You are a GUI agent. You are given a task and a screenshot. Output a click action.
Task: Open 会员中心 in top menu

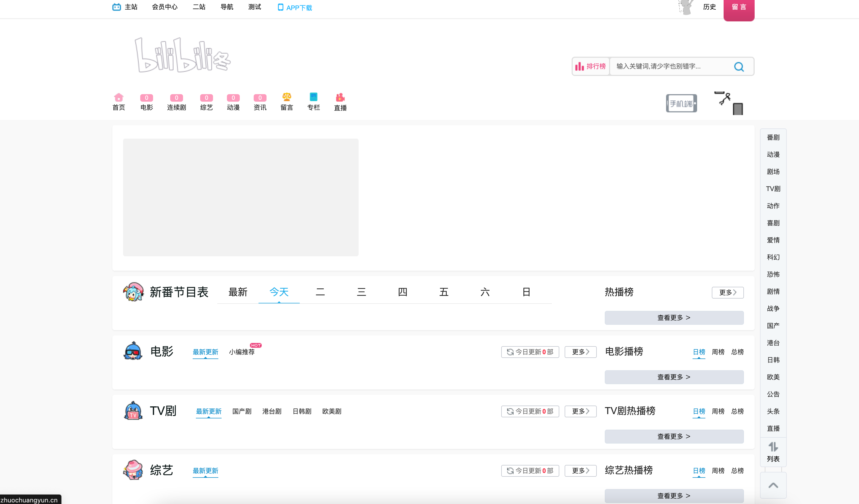(x=165, y=7)
